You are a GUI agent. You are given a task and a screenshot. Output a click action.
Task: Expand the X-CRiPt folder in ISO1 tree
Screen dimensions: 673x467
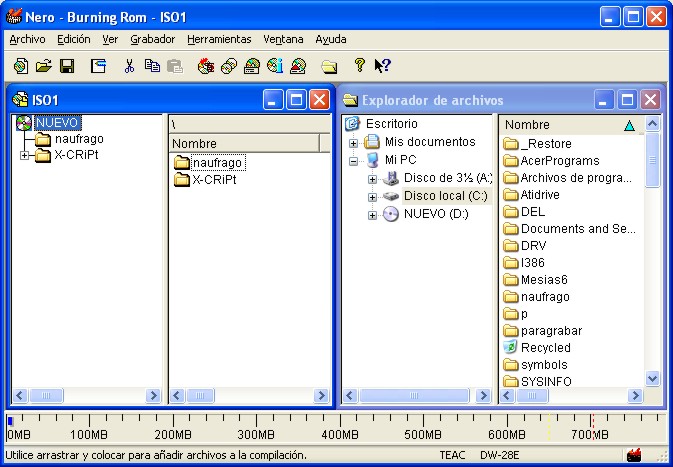click(x=25, y=155)
